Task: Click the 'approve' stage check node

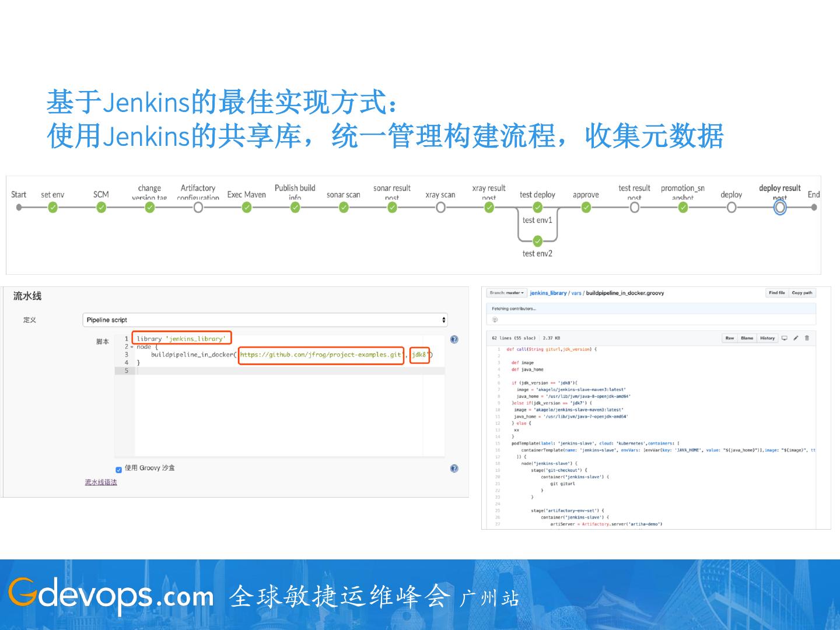Action: click(586, 207)
